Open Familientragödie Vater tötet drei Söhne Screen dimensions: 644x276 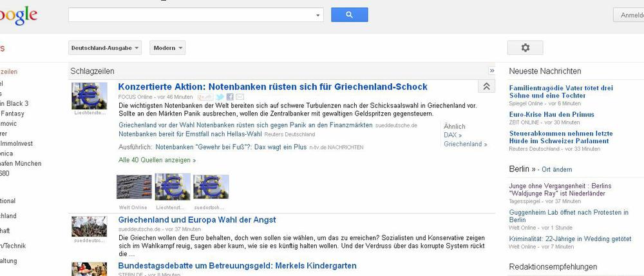pyautogui.click(x=561, y=92)
